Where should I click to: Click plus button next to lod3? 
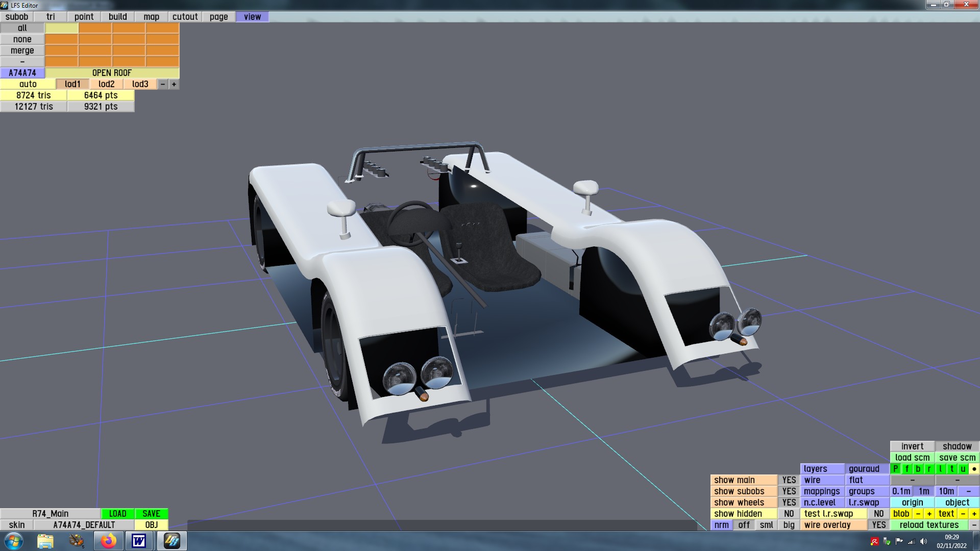point(174,84)
